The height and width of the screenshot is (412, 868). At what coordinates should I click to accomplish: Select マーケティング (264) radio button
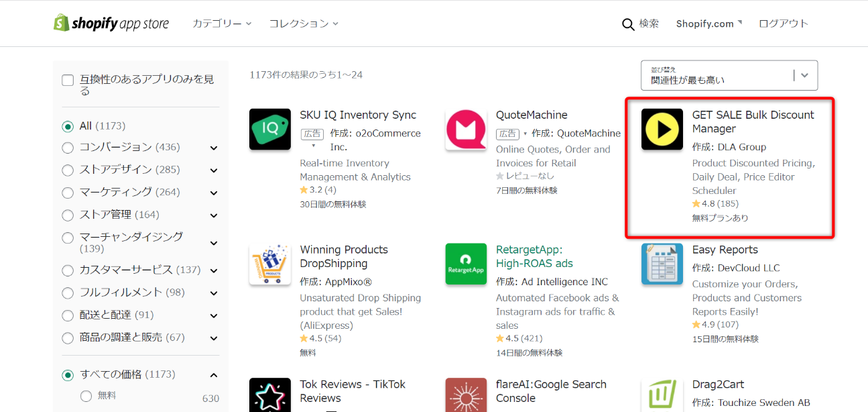[x=68, y=193]
